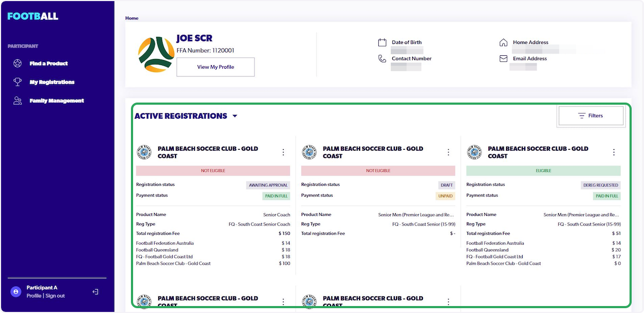Go to My Registrations
This screenshot has width=644, height=313.
[x=52, y=82]
